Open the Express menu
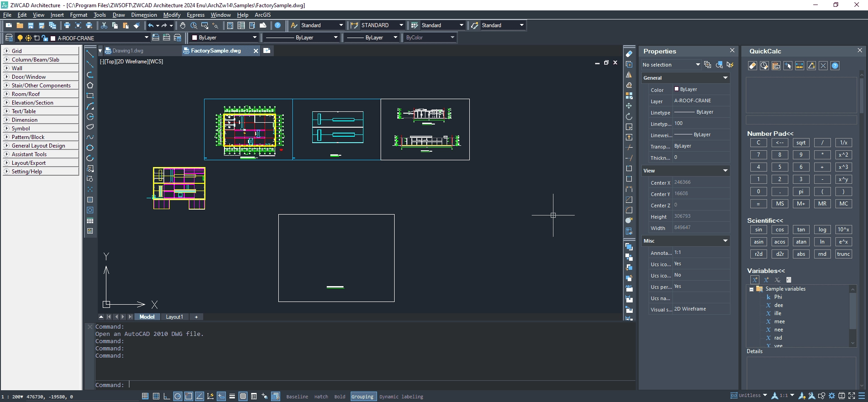 coord(196,15)
